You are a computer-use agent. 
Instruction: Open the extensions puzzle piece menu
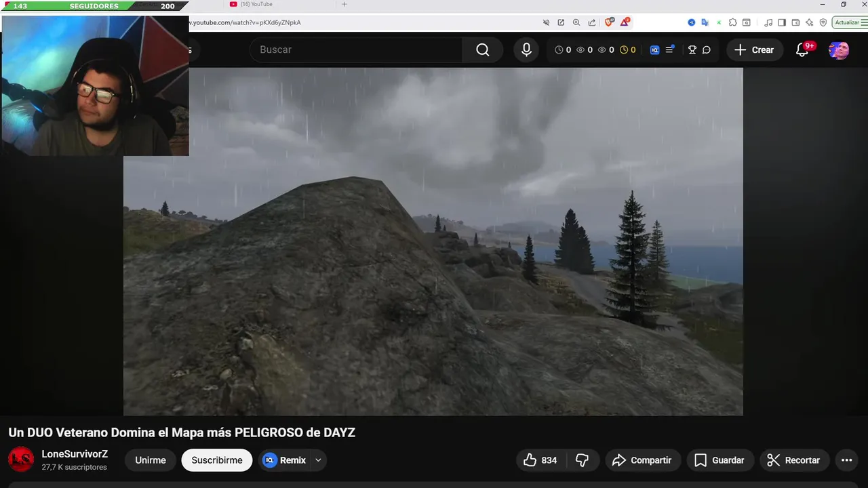(733, 22)
